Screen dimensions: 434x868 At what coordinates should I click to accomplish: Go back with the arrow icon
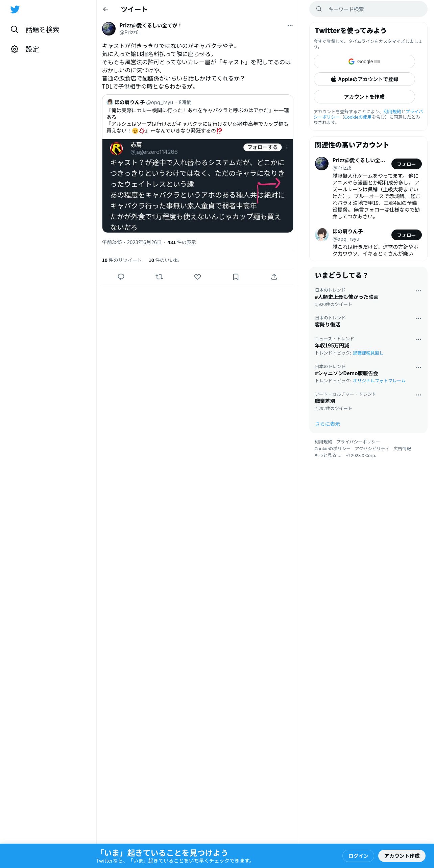coord(105,9)
